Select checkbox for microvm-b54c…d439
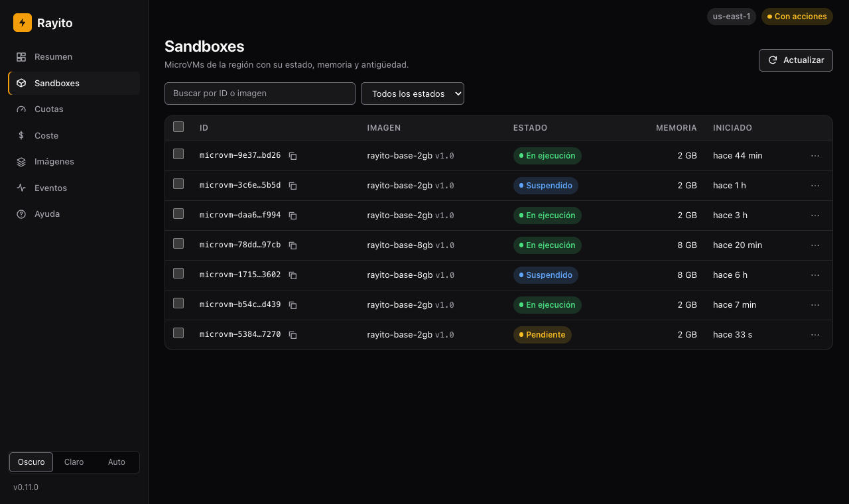This screenshot has width=849, height=504. tap(178, 303)
